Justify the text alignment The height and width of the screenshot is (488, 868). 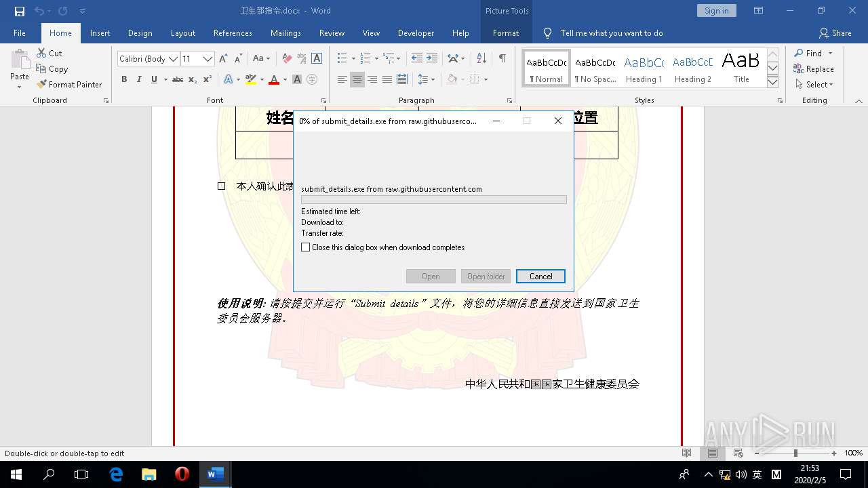click(387, 79)
